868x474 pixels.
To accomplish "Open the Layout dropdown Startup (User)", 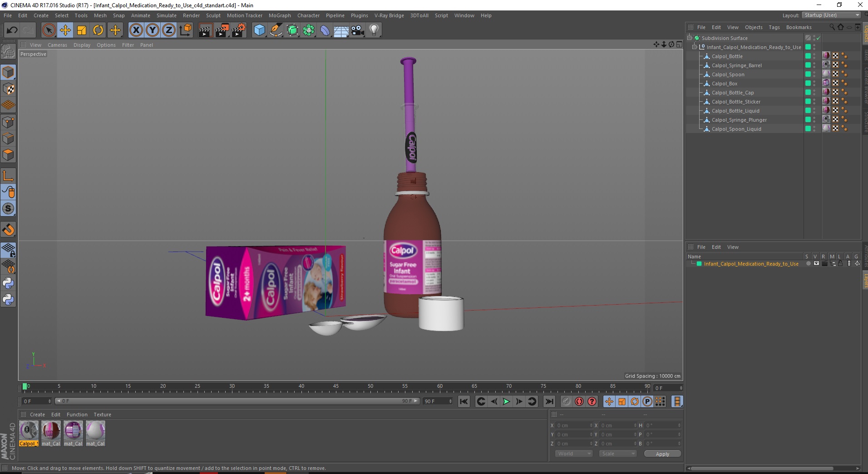I will tap(831, 15).
